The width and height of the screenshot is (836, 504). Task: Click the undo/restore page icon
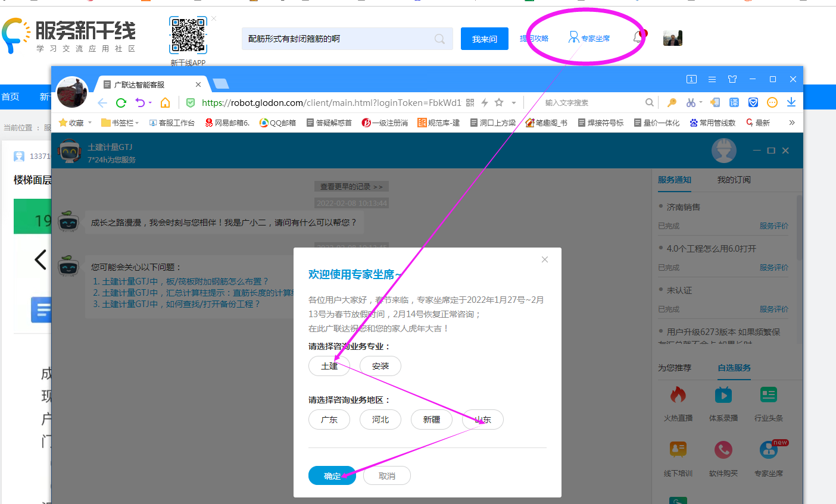tap(140, 102)
